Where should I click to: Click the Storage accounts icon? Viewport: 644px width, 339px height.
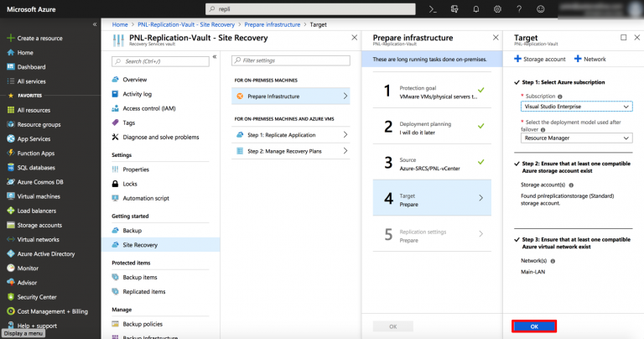point(11,225)
